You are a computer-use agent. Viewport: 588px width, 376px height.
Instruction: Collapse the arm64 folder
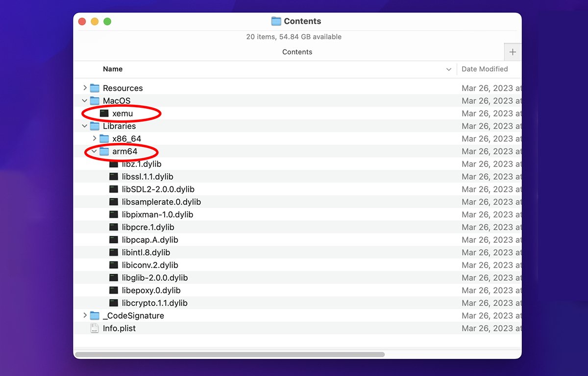coord(95,151)
